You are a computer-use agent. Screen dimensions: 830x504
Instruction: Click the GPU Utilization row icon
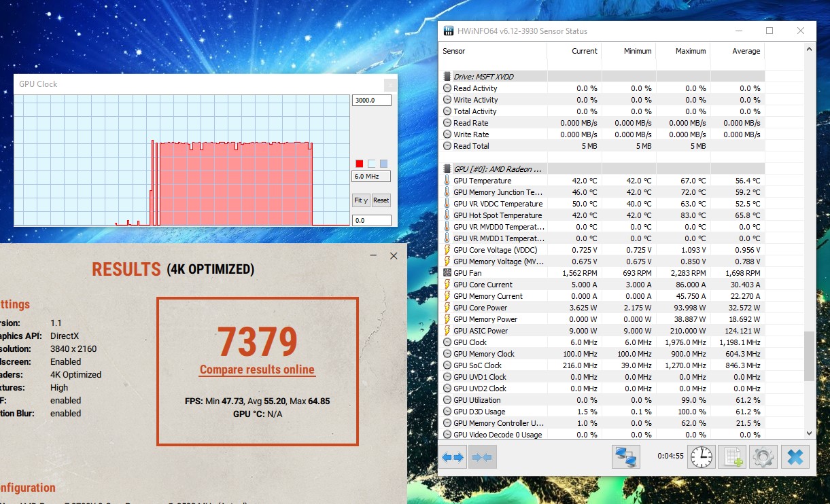(x=447, y=400)
